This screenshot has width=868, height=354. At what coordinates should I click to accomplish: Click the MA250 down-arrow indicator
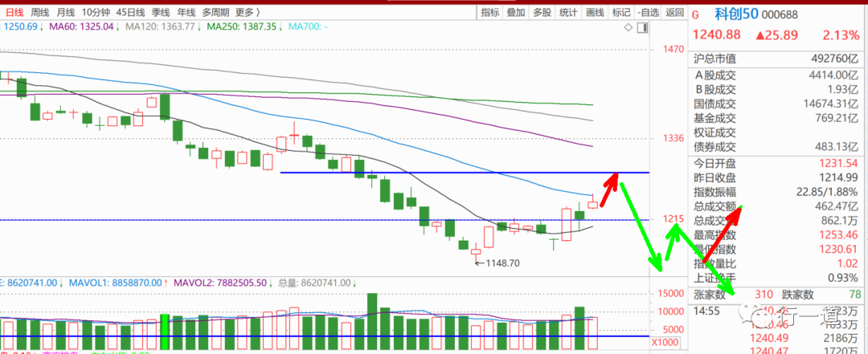[282, 27]
